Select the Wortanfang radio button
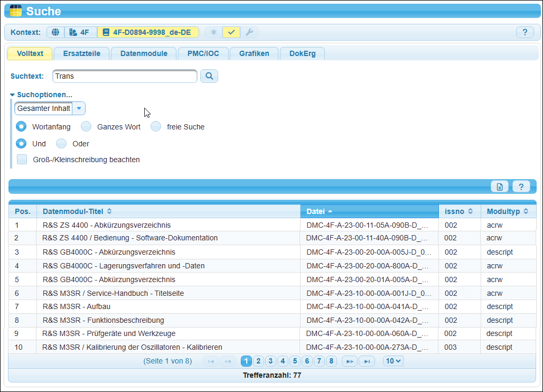This screenshot has height=392, width=543. click(x=21, y=126)
